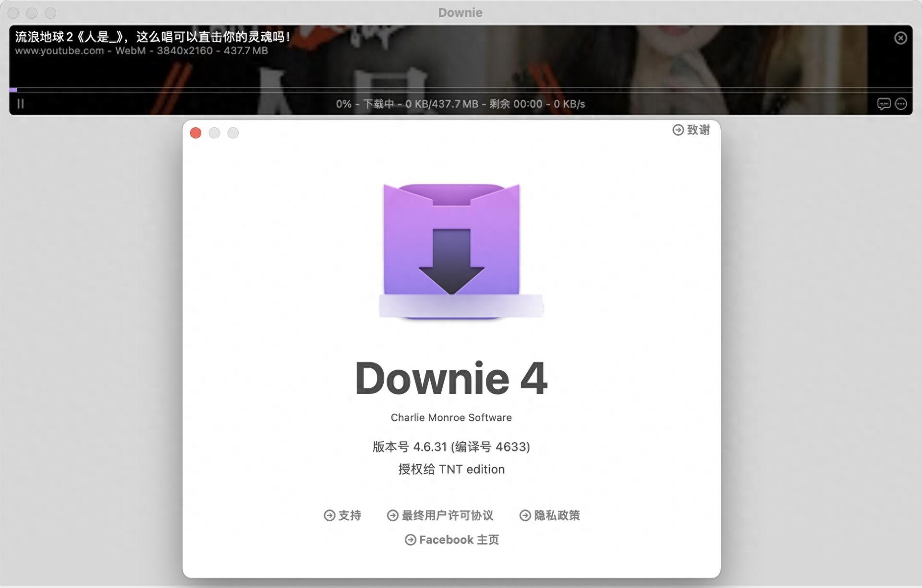Dismiss the download with the X button
The height and width of the screenshot is (588, 922).
[899, 38]
